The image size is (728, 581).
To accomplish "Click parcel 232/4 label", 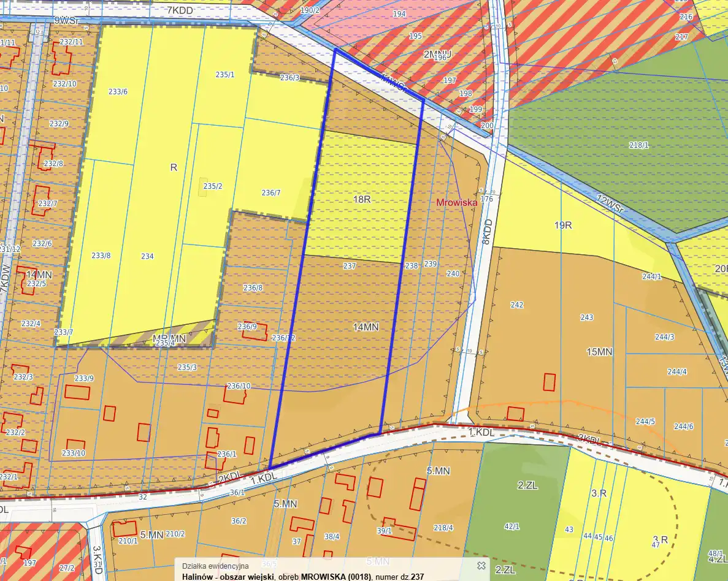I will click(x=31, y=323).
